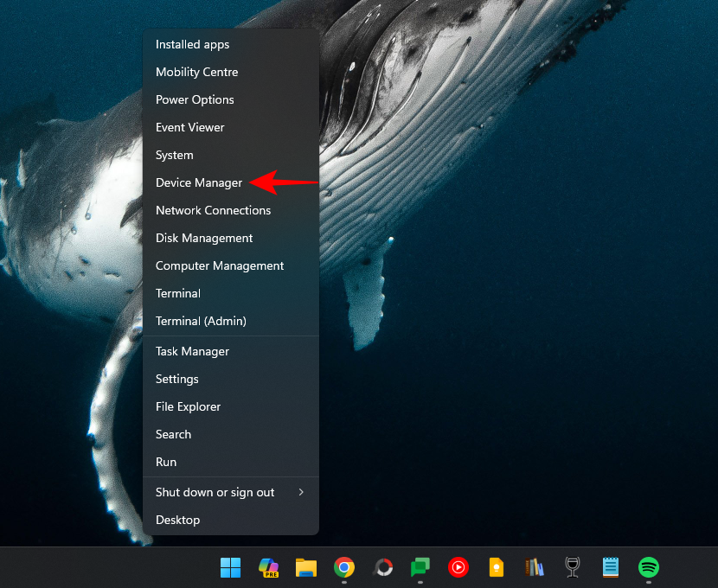Open Event Viewer
Screen dimensions: 718x588
[189, 127]
